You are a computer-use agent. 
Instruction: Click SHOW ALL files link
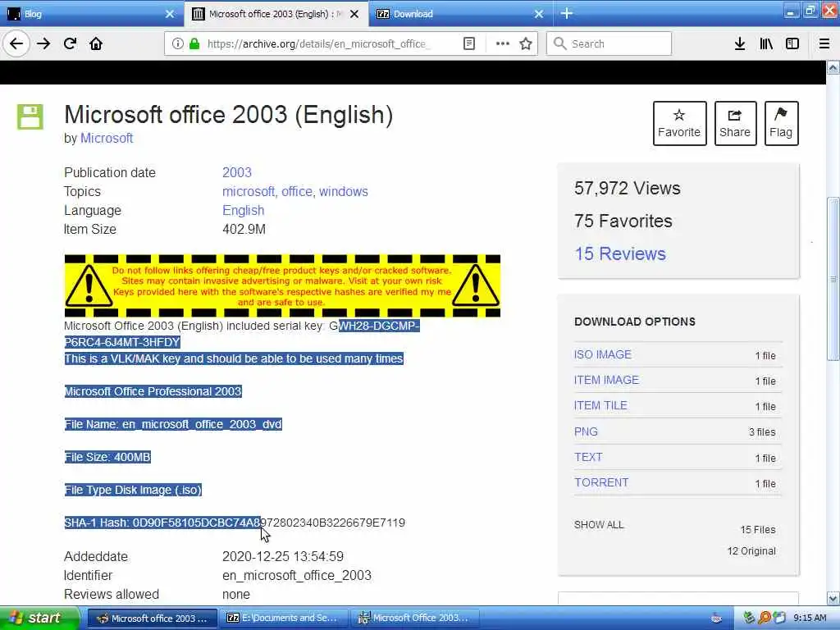(x=599, y=525)
